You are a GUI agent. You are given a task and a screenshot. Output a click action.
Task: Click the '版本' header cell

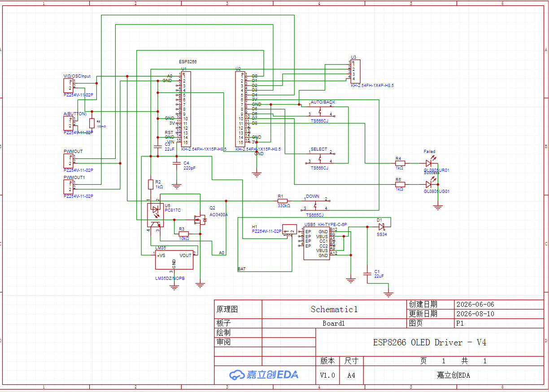tap(327, 361)
